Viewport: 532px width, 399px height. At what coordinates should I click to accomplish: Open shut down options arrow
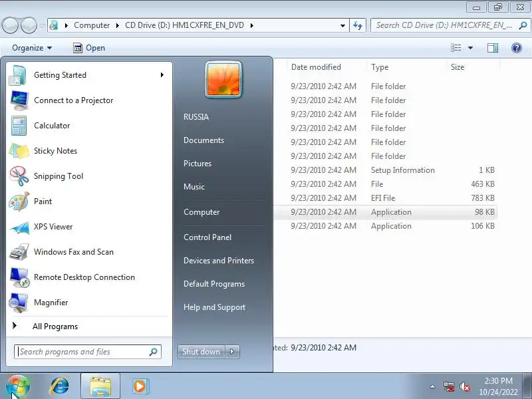pyautogui.click(x=232, y=352)
